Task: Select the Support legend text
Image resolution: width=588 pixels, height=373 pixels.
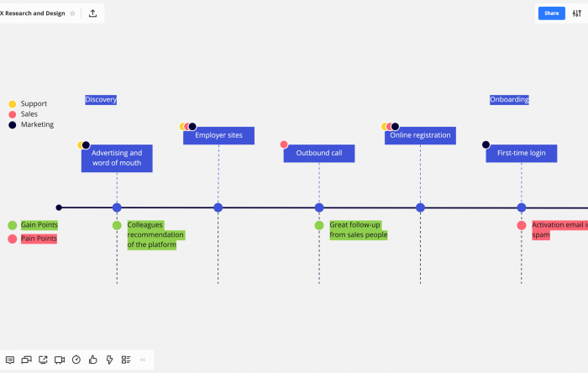Action: [34, 103]
